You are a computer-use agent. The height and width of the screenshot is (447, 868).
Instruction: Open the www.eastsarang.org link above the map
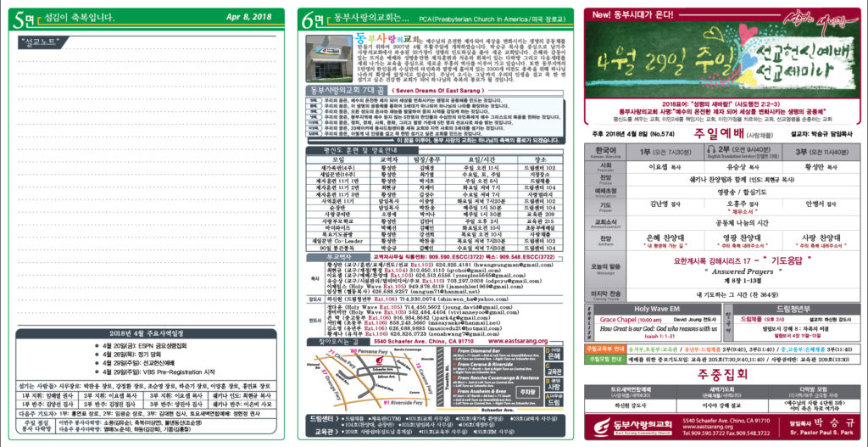point(516,341)
